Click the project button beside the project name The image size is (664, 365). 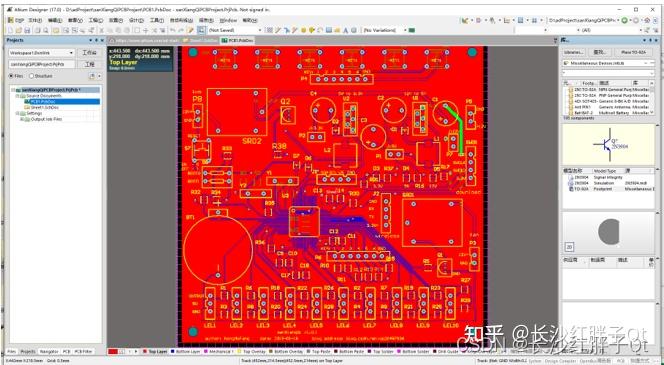click(x=89, y=64)
